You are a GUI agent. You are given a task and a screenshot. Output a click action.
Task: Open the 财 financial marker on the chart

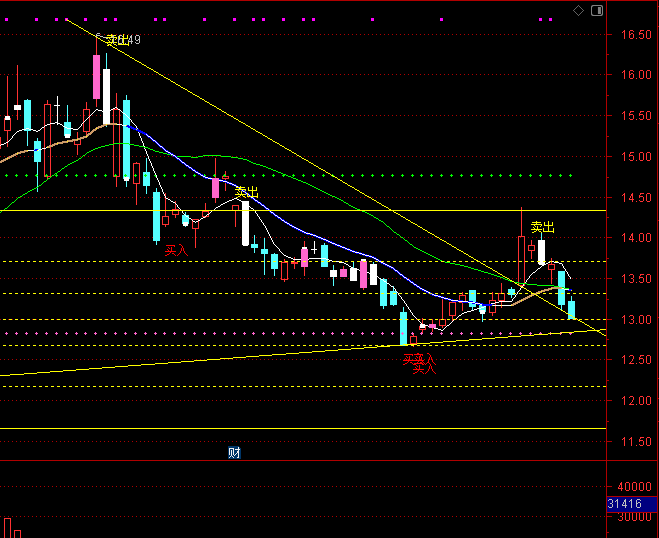234,453
